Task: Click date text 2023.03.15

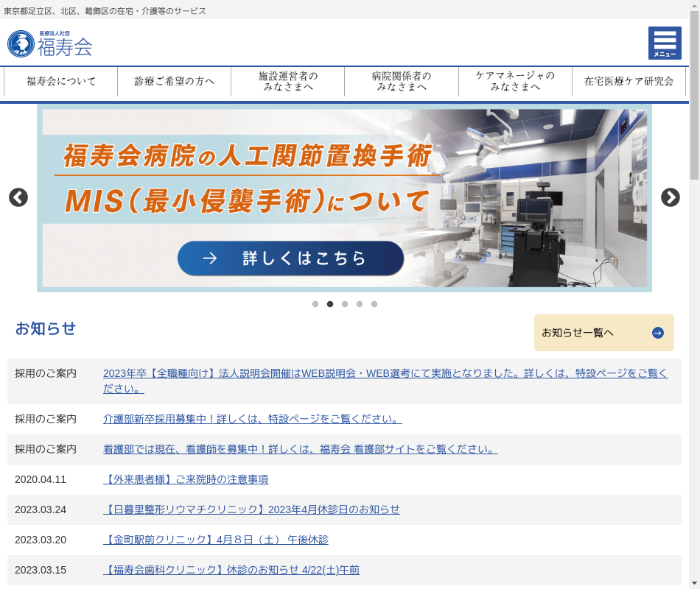Action: pos(41,571)
